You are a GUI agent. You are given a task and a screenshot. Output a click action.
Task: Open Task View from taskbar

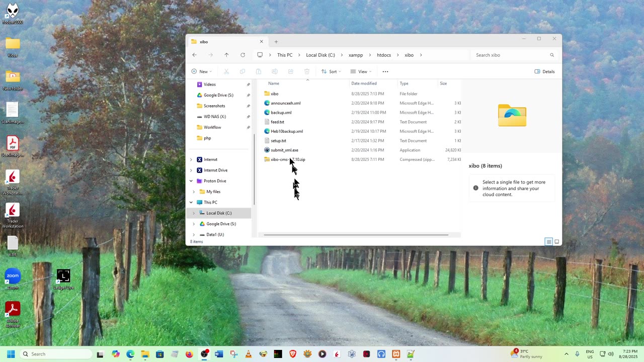point(100,354)
